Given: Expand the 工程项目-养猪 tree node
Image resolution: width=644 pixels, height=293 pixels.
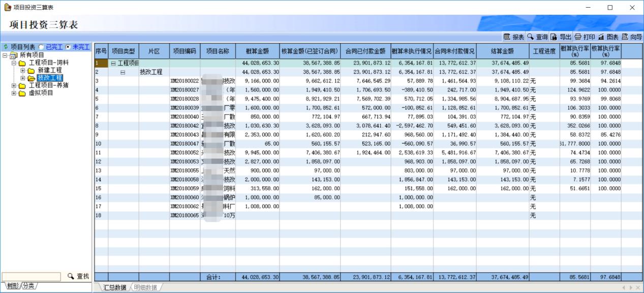Looking at the screenshot, I should (x=14, y=85).
